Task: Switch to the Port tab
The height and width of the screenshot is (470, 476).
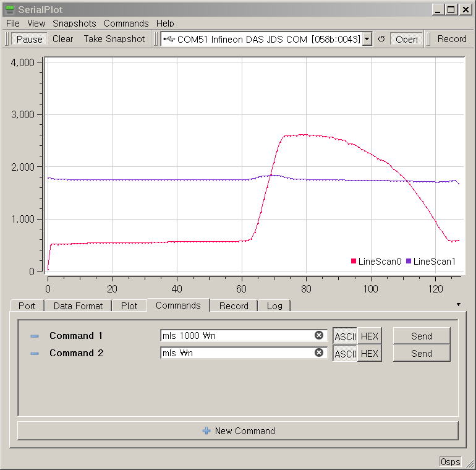Action: (27, 305)
